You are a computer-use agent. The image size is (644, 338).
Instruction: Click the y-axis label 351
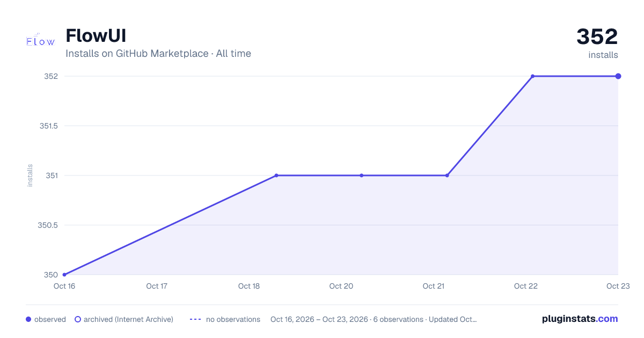click(x=52, y=175)
